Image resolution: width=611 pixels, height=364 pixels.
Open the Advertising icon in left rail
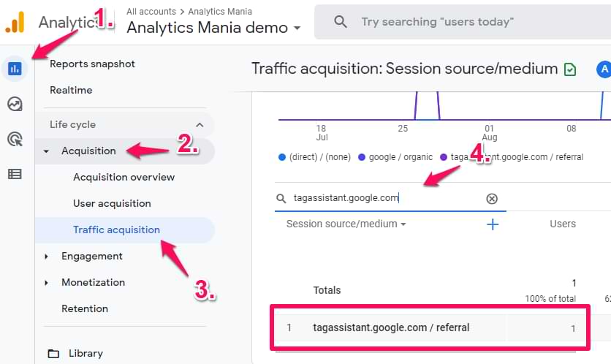pos(15,139)
